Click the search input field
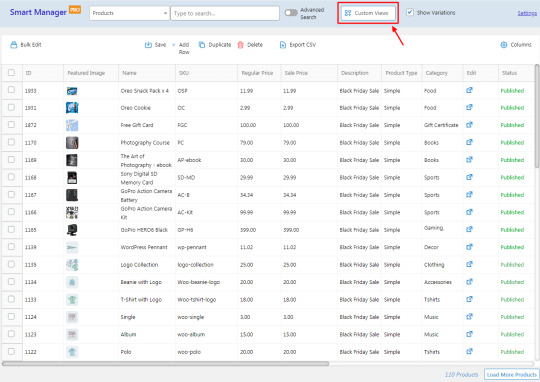540x382 pixels. [x=225, y=13]
